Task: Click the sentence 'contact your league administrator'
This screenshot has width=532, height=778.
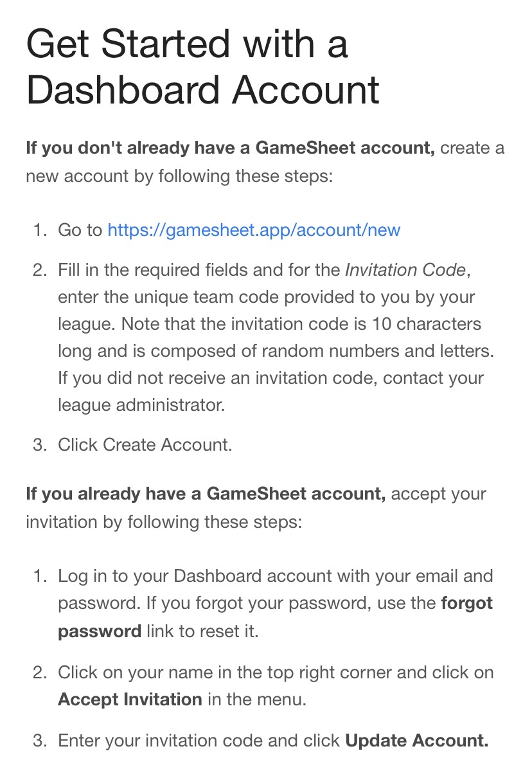Action: point(270,392)
